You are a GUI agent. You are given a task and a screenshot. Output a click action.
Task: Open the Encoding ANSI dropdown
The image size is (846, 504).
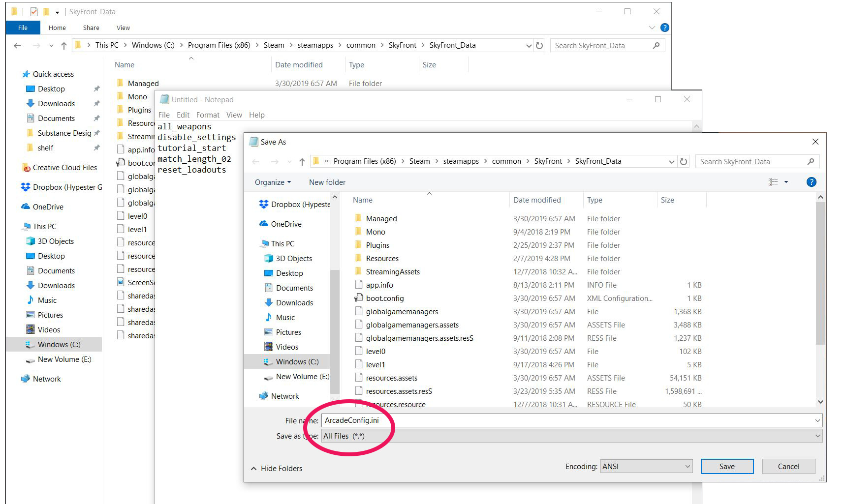pos(646,467)
